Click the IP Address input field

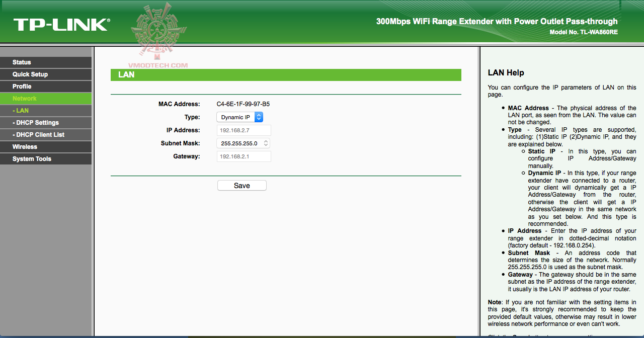coord(244,130)
